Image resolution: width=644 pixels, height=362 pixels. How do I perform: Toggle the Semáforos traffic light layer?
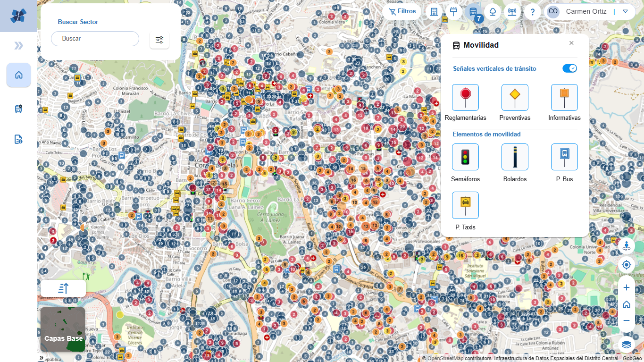pos(465,157)
